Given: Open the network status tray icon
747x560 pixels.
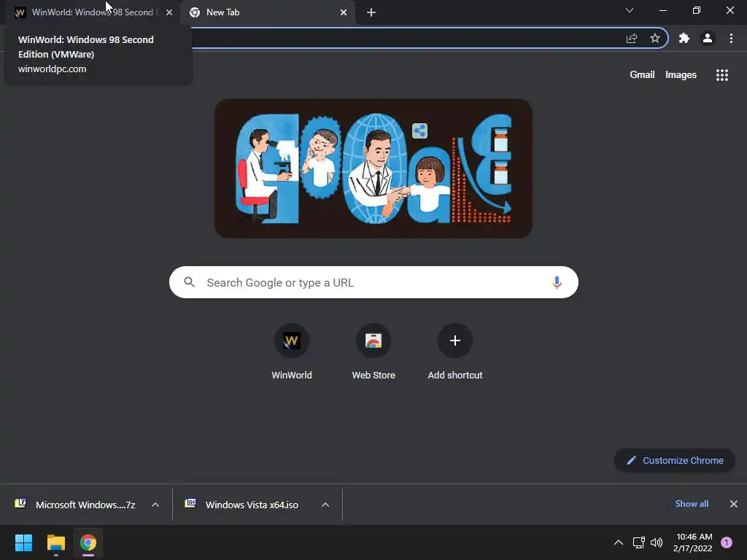Looking at the screenshot, I should point(638,542).
